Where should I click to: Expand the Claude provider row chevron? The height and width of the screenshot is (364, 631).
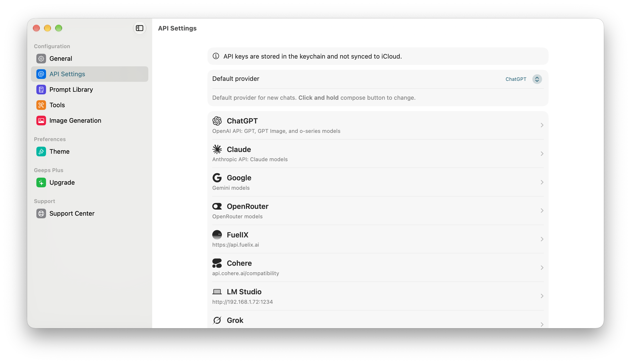(x=542, y=153)
